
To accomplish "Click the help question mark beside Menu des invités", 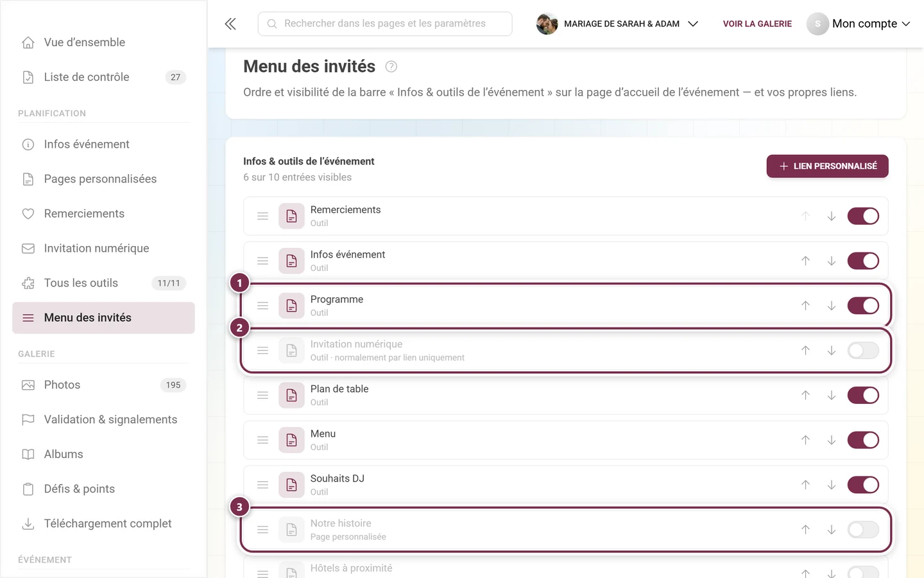I will click(x=391, y=66).
